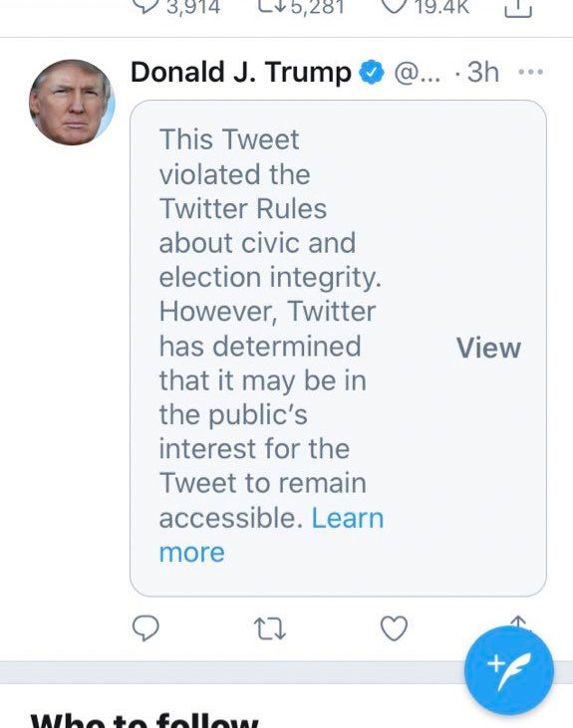573x728 pixels.
Task: Tap the 19.4K likes count number
Action: point(441,7)
